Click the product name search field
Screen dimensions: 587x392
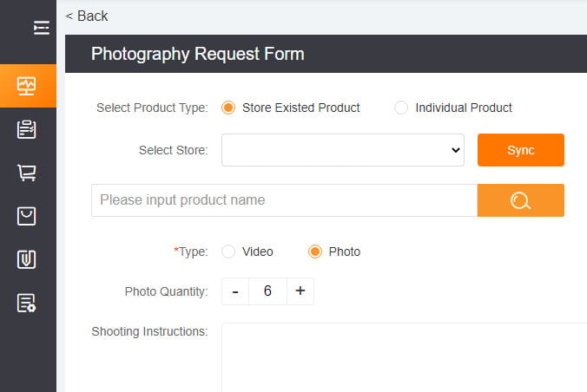[x=284, y=200]
